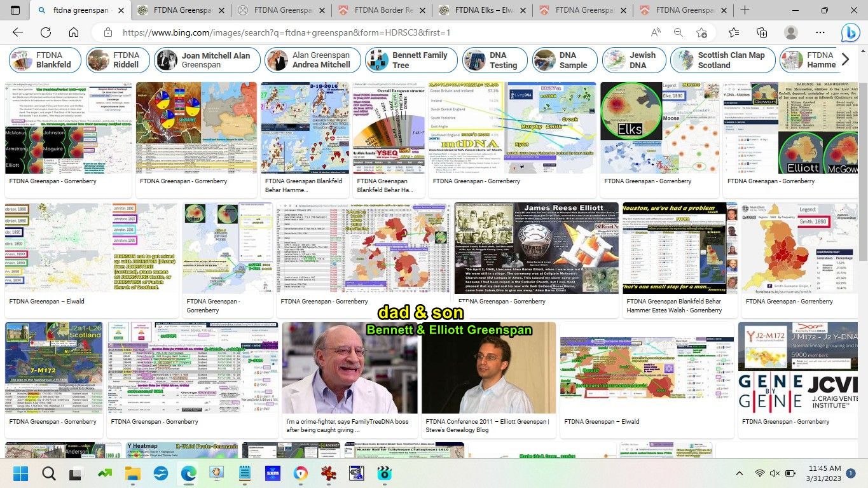The image size is (868, 488).
Task: Open the tab actions menu
Action: 15,10
